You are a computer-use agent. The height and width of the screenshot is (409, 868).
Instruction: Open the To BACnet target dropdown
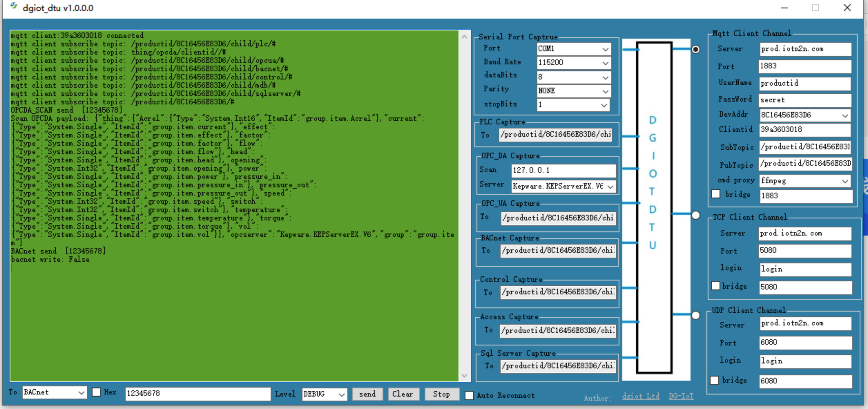81,393
